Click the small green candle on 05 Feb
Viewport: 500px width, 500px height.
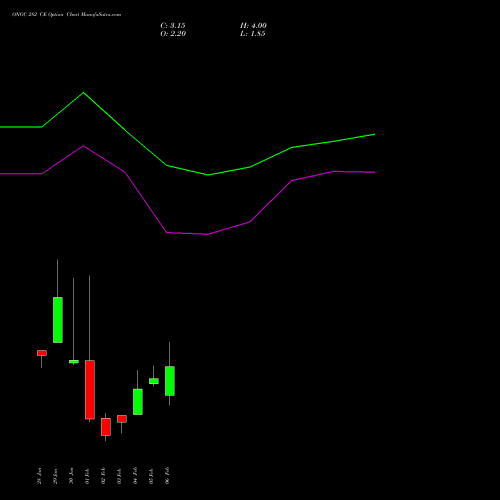pos(154,381)
